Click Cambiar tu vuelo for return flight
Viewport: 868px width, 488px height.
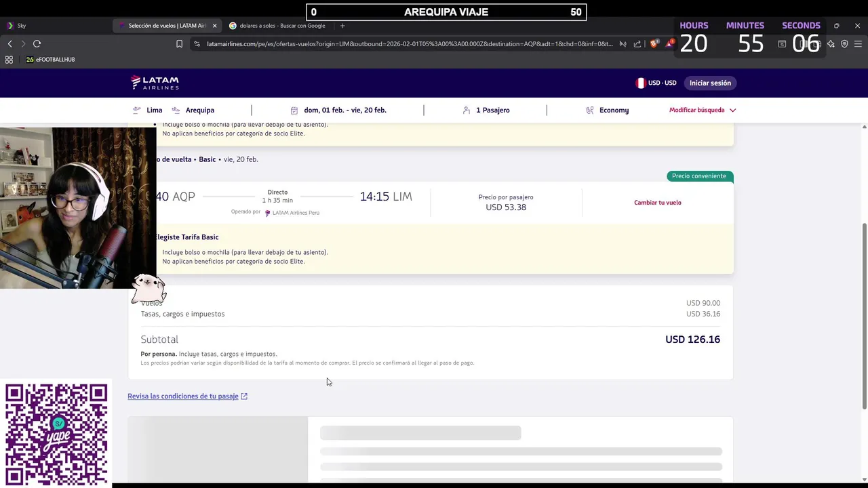(x=658, y=203)
